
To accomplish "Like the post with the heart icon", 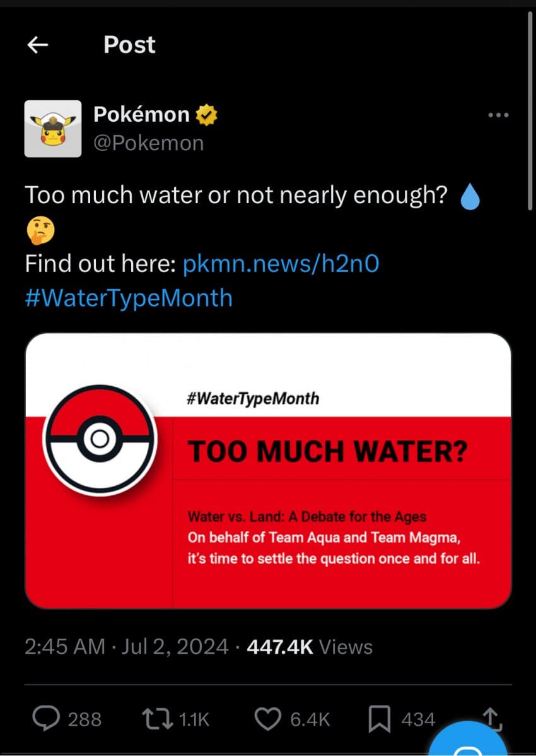I will pyautogui.click(x=269, y=719).
